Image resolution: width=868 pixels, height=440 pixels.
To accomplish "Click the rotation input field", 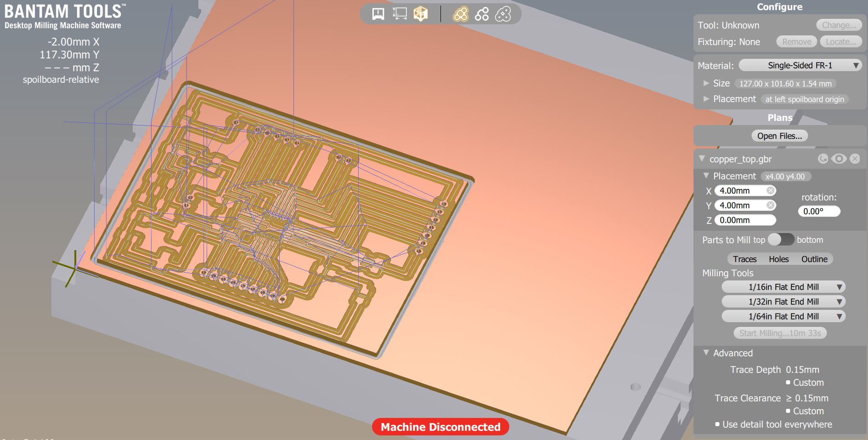I will click(x=819, y=211).
